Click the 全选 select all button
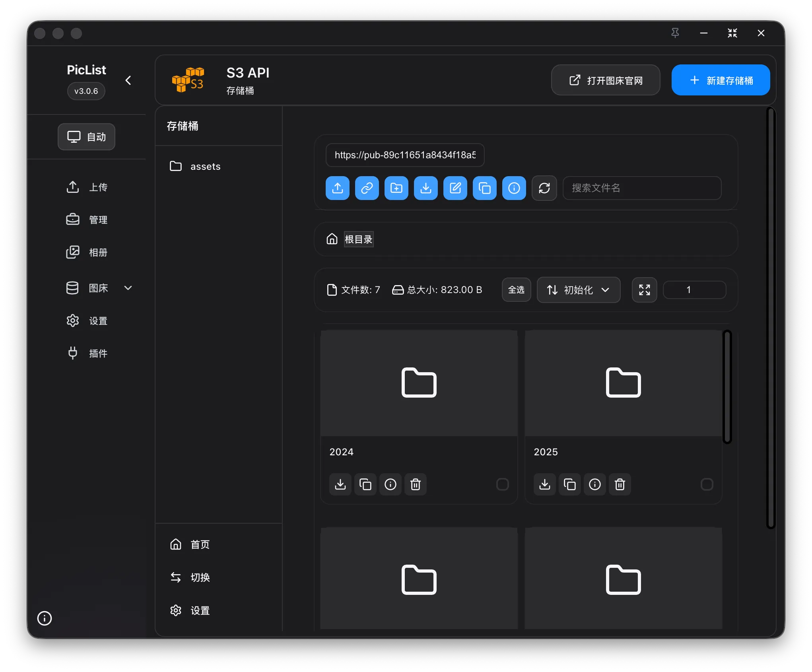Screen dimensions: 812x672 (516, 290)
